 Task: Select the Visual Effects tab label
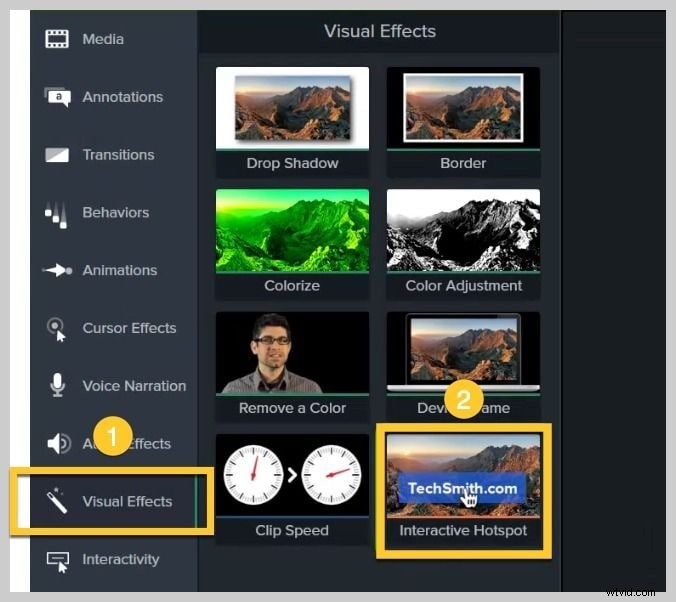[127, 502]
